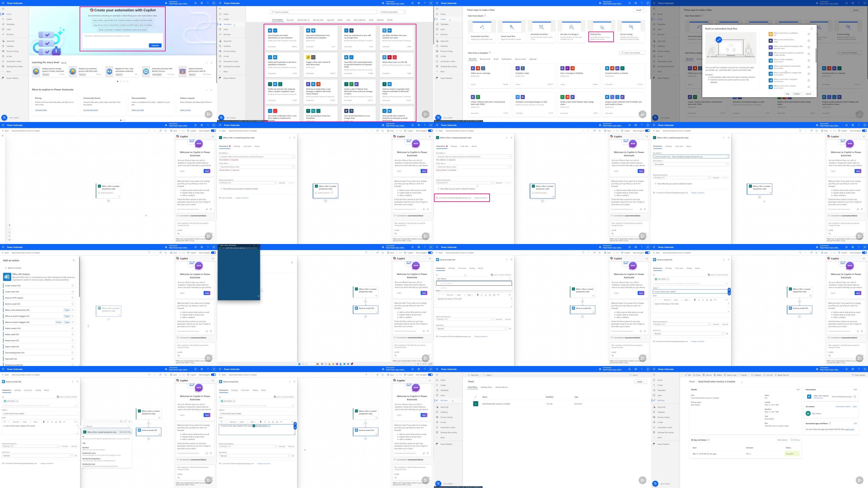Viewport: 868px width, 488px height.
Task: Toggle New designer on the Add an action screen
Action: point(213,253)
